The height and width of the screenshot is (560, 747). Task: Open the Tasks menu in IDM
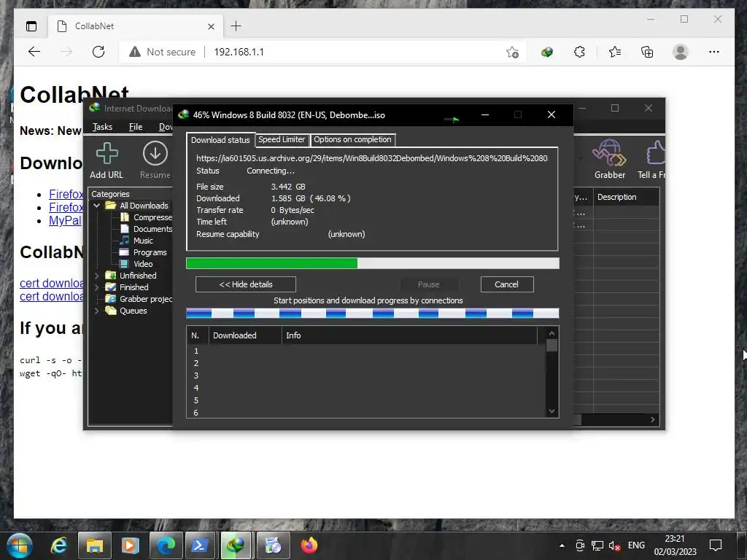pyautogui.click(x=102, y=127)
